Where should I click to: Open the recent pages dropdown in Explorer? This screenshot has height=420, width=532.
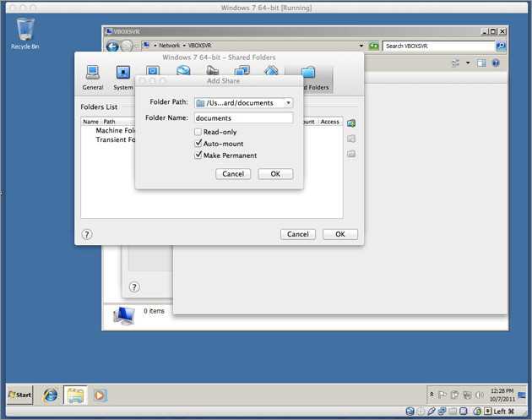(x=137, y=46)
